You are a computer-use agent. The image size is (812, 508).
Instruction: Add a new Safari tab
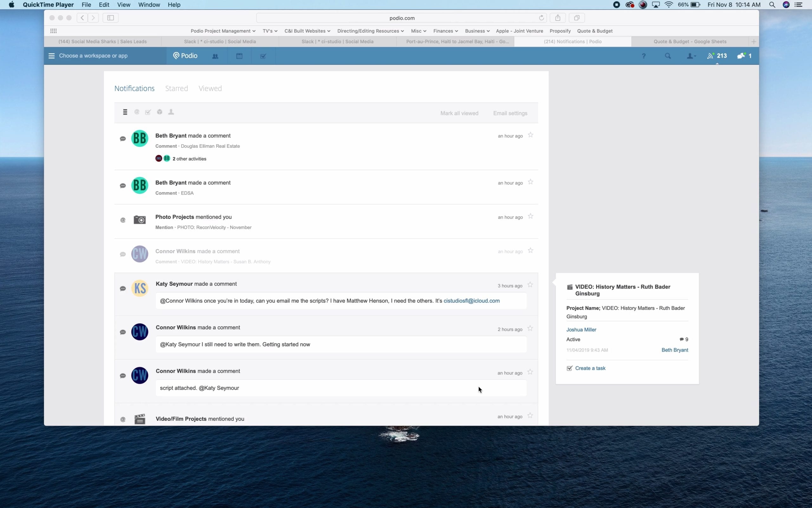click(754, 42)
